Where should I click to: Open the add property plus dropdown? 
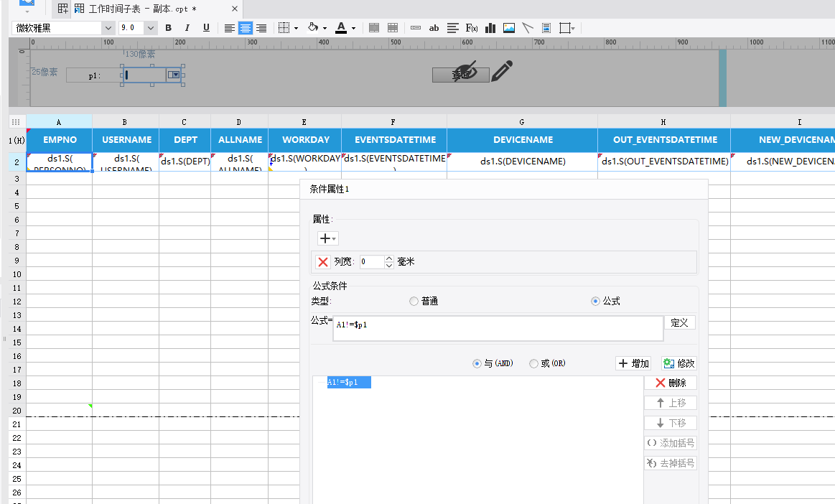point(327,238)
